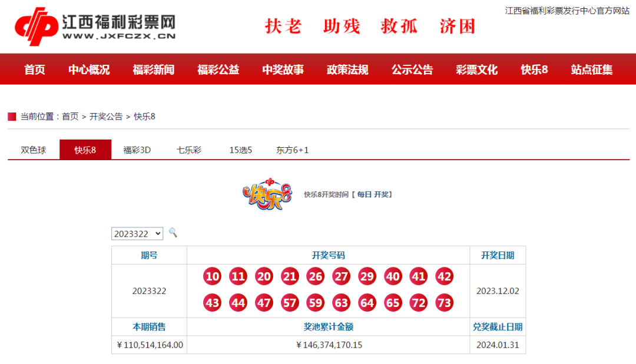
Task: Select winning number ball 29
Action: point(367,276)
